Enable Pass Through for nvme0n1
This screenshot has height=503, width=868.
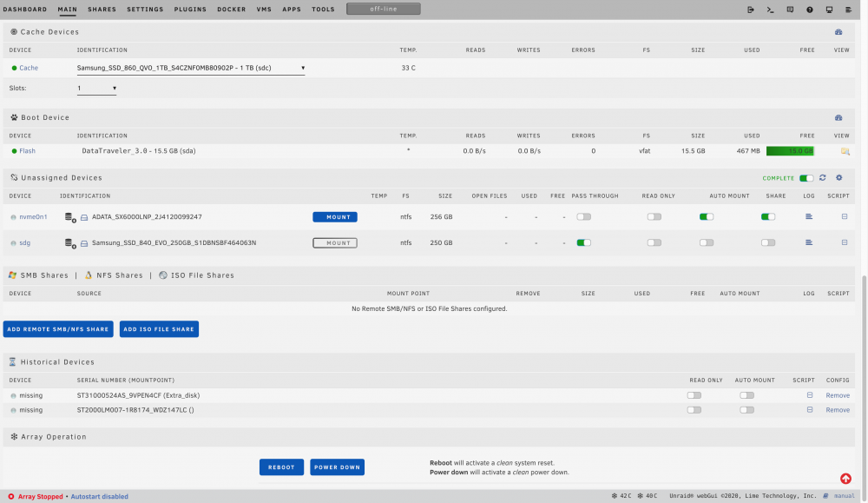pyautogui.click(x=583, y=217)
